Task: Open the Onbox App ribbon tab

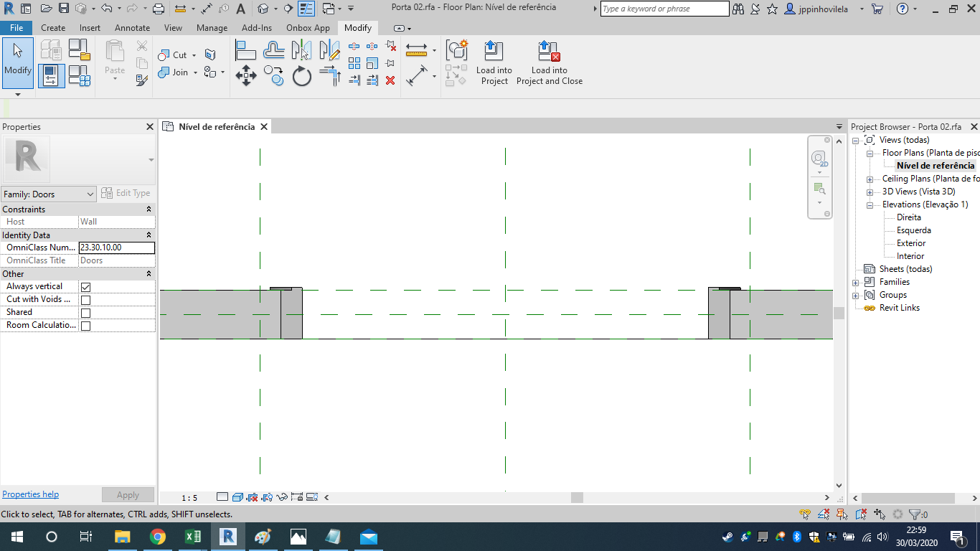Action: pyautogui.click(x=308, y=28)
